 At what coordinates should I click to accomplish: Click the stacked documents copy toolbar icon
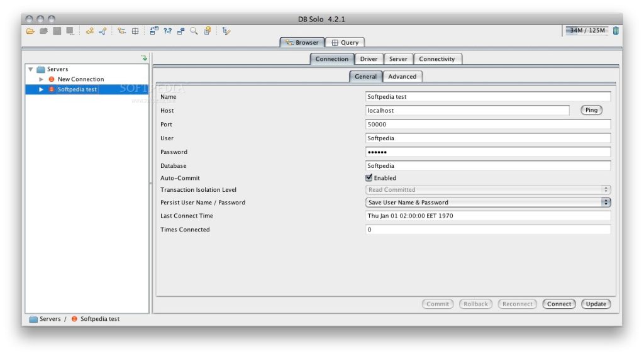point(208,31)
